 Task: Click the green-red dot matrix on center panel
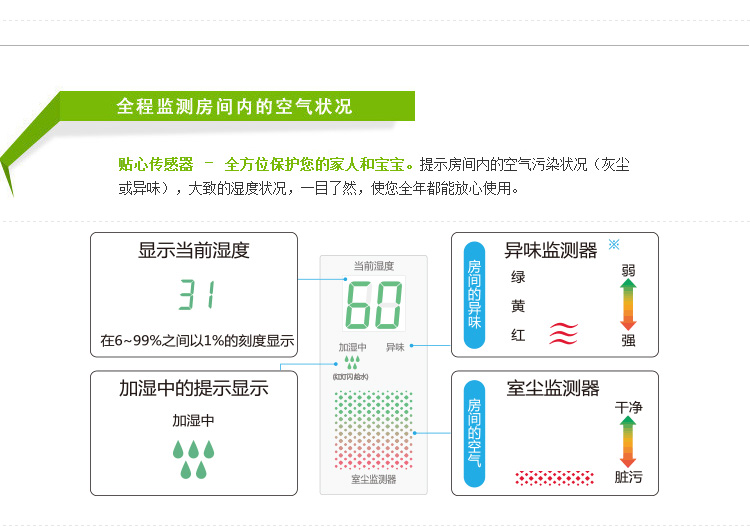(x=373, y=428)
